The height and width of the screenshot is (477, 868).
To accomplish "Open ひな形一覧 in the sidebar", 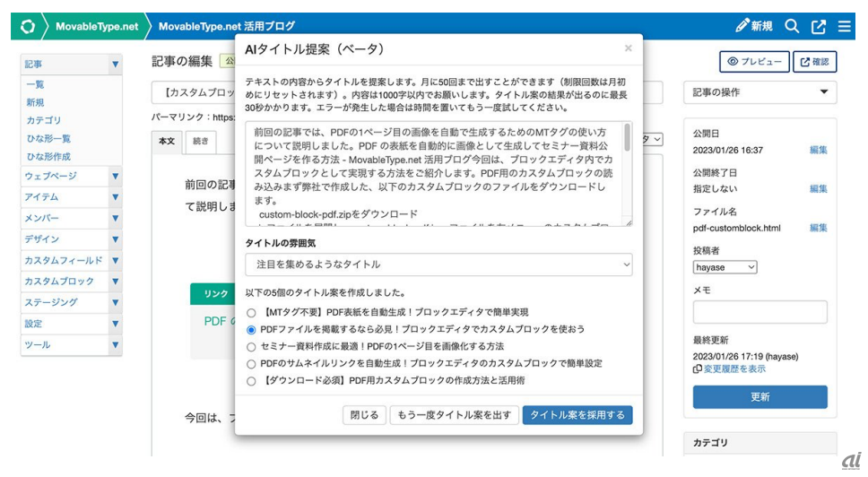I will pyautogui.click(x=48, y=138).
